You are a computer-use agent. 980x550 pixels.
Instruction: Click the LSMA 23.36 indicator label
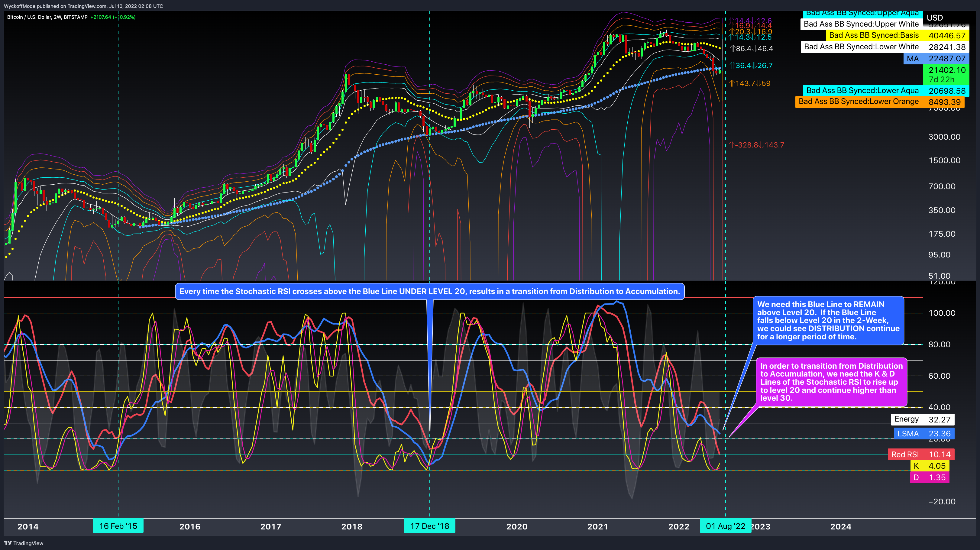924,433
